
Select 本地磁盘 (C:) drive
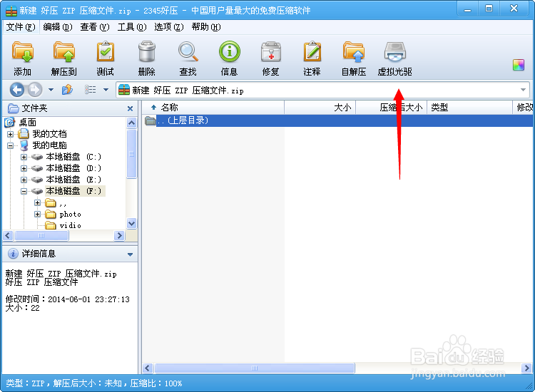coord(73,157)
